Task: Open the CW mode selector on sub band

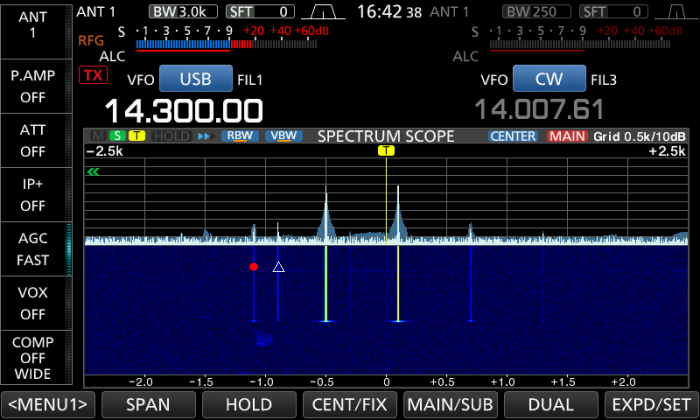Action: point(549,79)
